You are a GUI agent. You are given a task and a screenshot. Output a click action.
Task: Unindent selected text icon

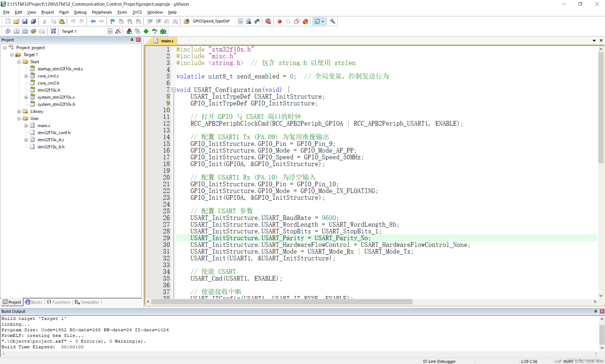[158, 21]
